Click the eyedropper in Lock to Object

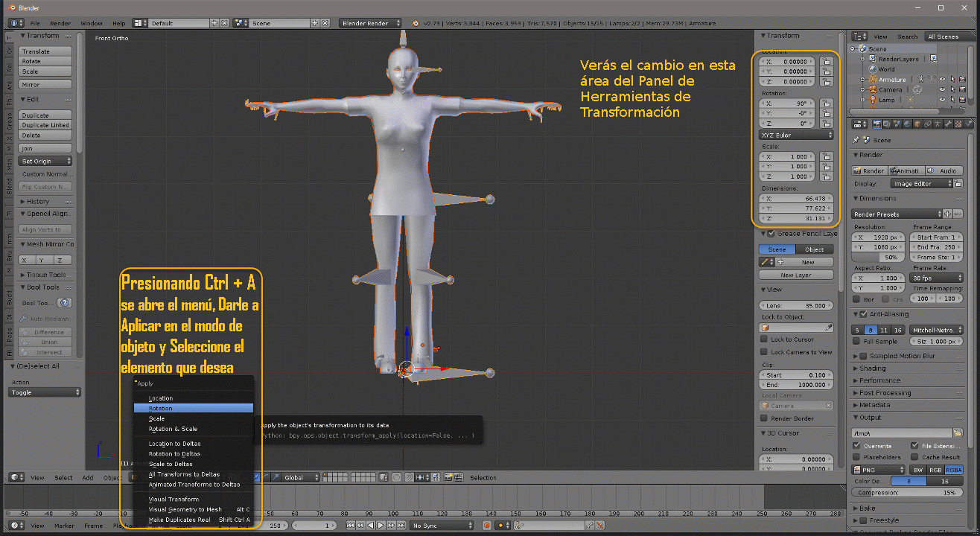click(x=828, y=327)
